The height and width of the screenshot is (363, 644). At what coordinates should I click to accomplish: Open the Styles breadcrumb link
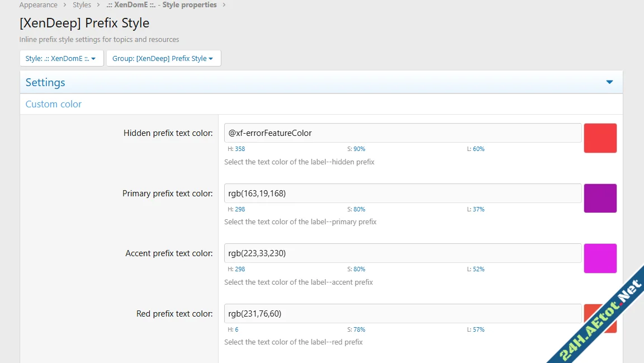[82, 5]
